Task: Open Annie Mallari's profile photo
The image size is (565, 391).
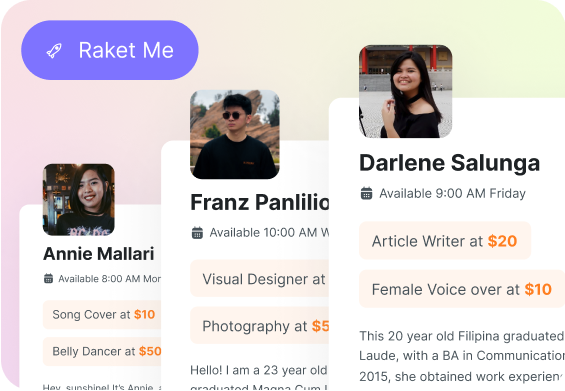Action: click(79, 200)
